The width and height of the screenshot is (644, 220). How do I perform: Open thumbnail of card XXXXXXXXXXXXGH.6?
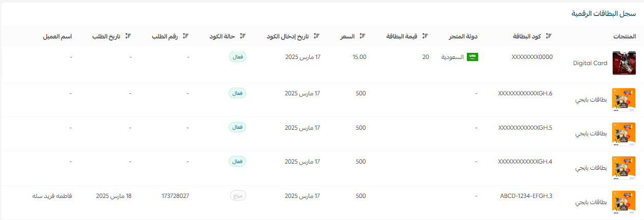623,99
